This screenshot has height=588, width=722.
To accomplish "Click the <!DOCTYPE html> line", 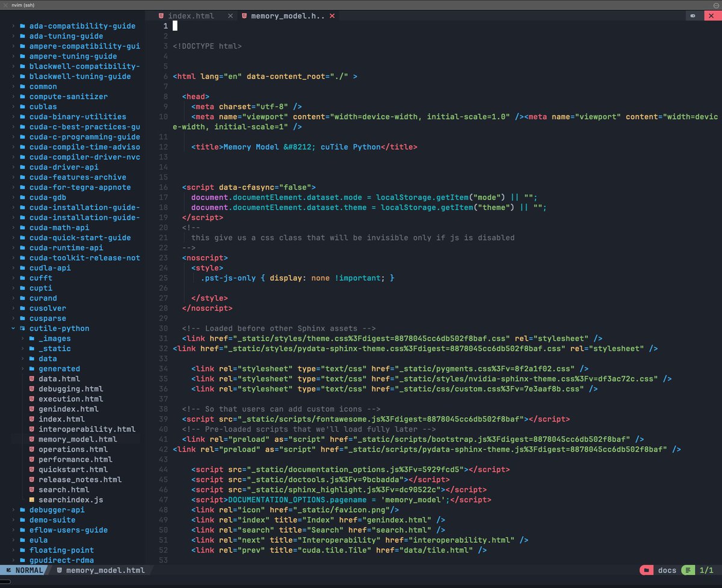I will [207, 46].
